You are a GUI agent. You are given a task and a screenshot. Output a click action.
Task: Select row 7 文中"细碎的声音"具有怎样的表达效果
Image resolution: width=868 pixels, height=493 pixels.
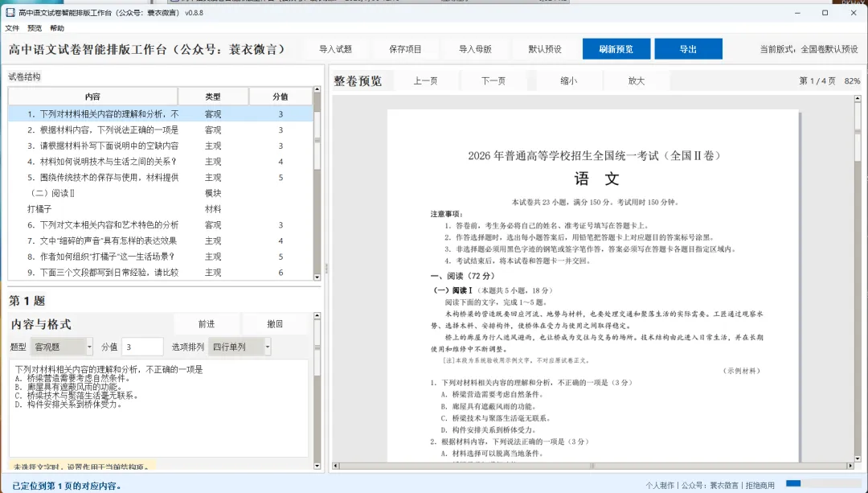(x=161, y=241)
